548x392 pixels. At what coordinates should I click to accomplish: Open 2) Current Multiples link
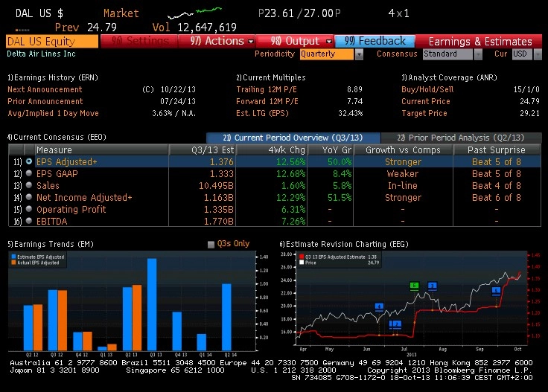271,77
